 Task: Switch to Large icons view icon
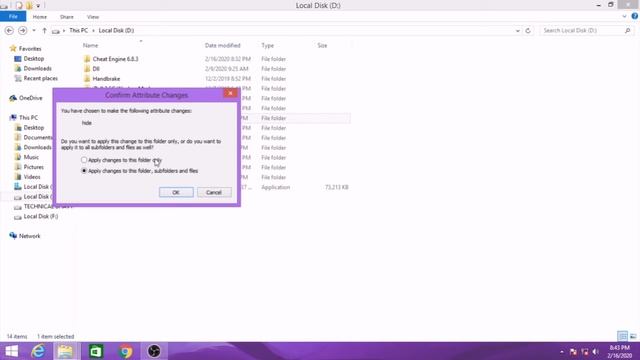pyautogui.click(x=633, y=336)
